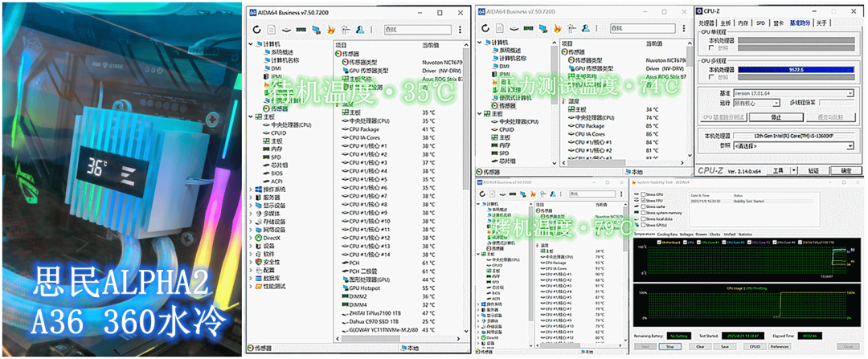This screenshot has width=868, height=359.
Task: Click Save button in stability test
Action: tap(725, 347)
